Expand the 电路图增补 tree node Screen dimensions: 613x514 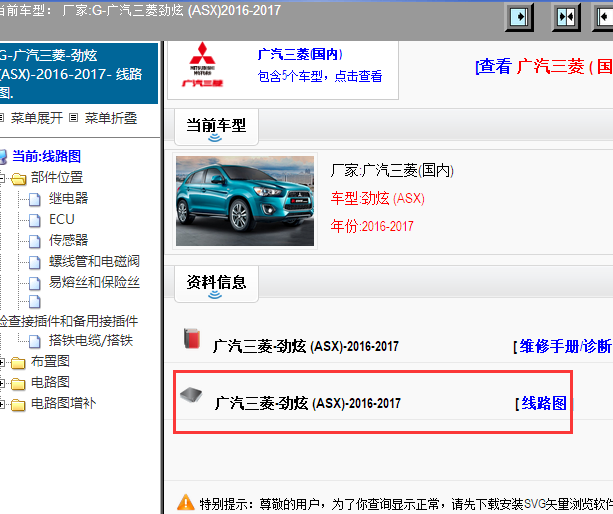(2, 405)
